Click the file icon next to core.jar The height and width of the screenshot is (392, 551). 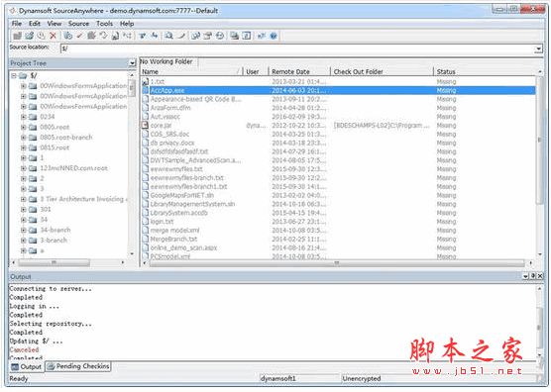tap(145, 126)
